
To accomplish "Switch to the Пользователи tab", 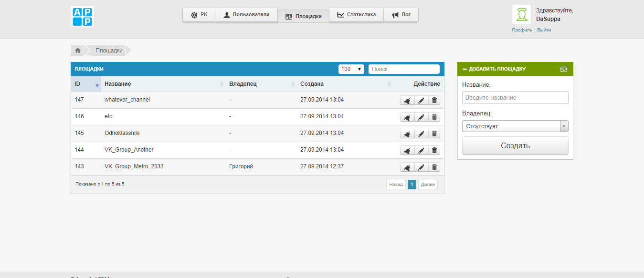I will click(246, 15).
